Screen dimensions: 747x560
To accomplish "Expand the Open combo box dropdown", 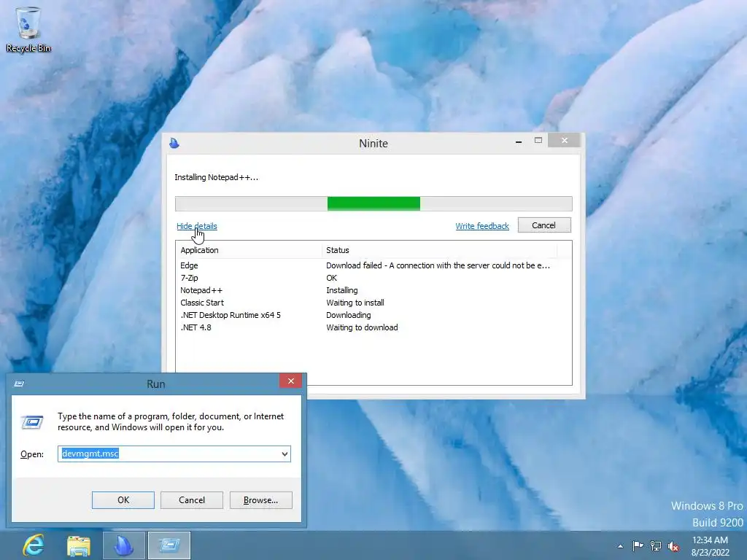I will tap(285, 454).
